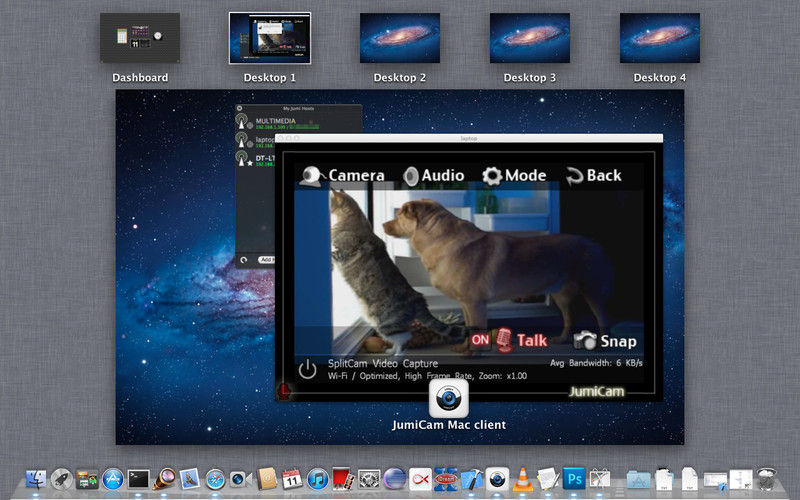This screenshot has width=800, height=500.
Task: Open the Trash in the Dock
Action: pos(766,480)
